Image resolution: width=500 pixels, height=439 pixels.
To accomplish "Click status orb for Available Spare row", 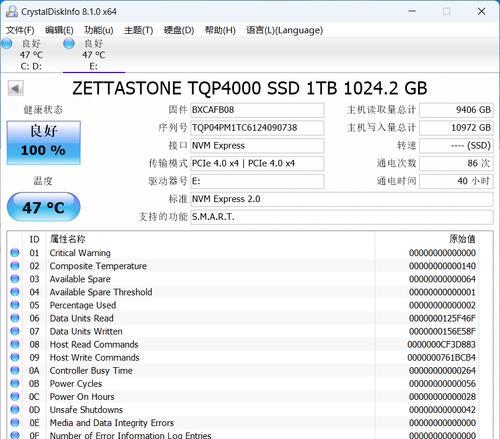I will tap(15, 279).
